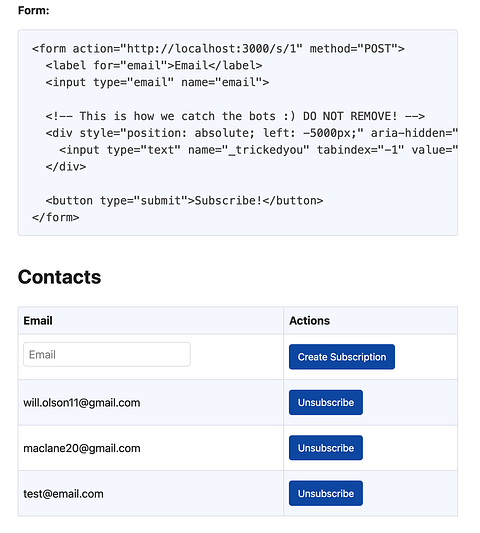Click the _trickedyou input code line
Viewport: 480px width, 533px height.
258,150
